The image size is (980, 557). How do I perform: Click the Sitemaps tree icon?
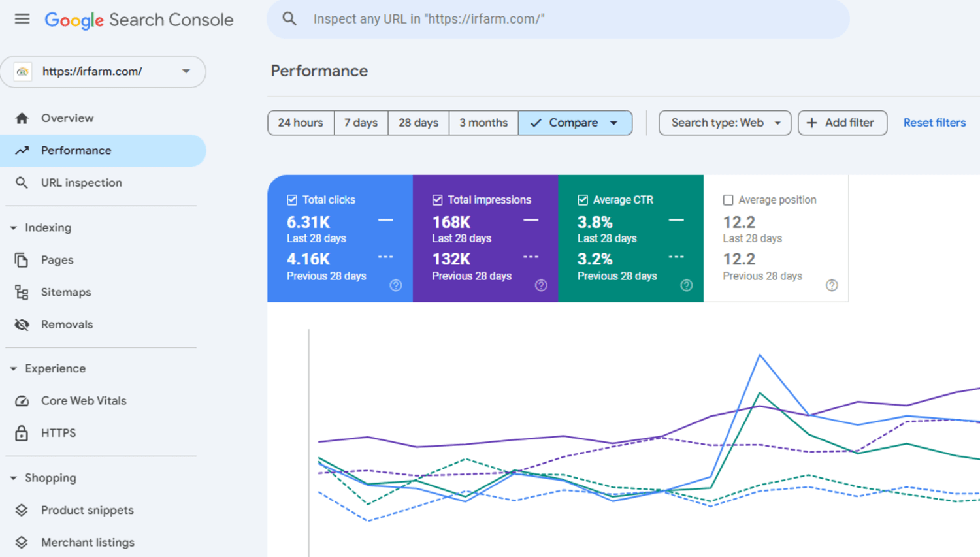coord(22,292)
